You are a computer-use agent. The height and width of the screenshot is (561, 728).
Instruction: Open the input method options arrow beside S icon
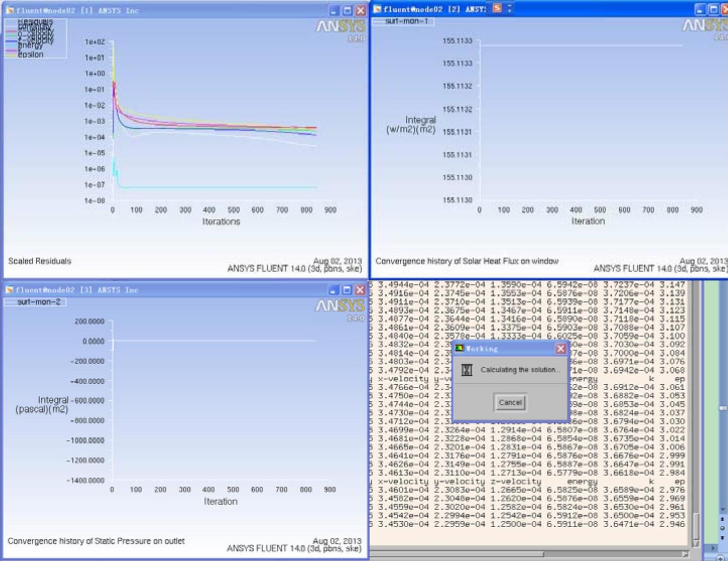pyautogui.click(x=509, y=9)
